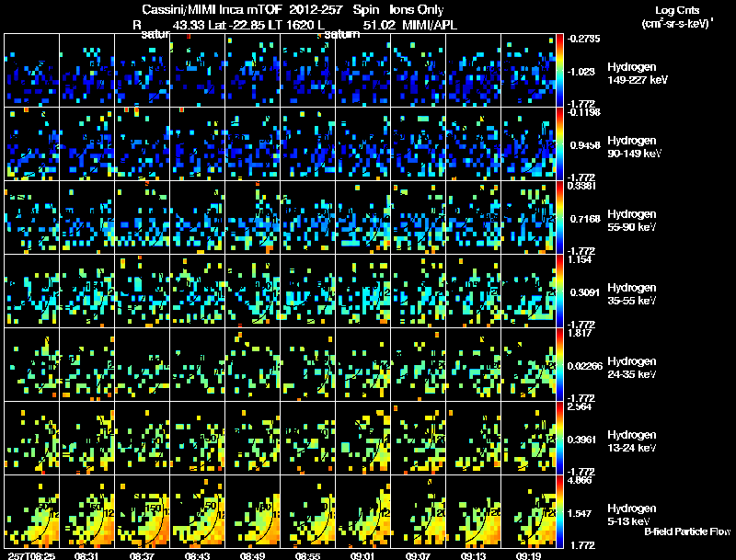Select the 'Hydrogen 35-55 keV' row label

[632, 294]
